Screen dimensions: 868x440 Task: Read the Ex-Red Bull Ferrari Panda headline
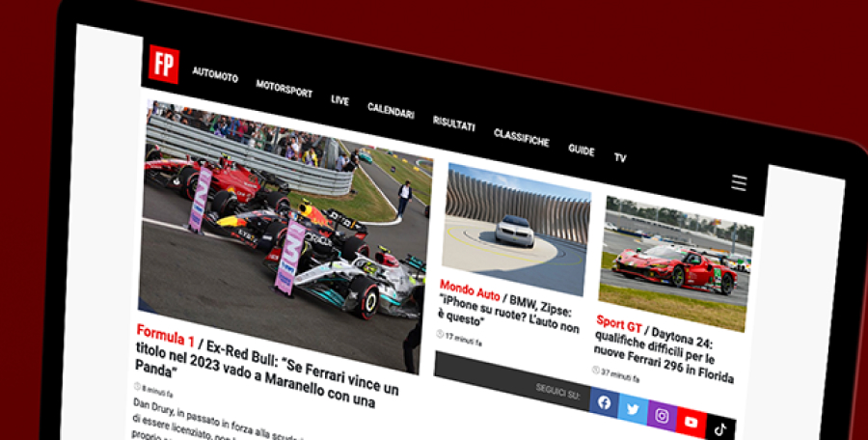click(x=267, y=365)
